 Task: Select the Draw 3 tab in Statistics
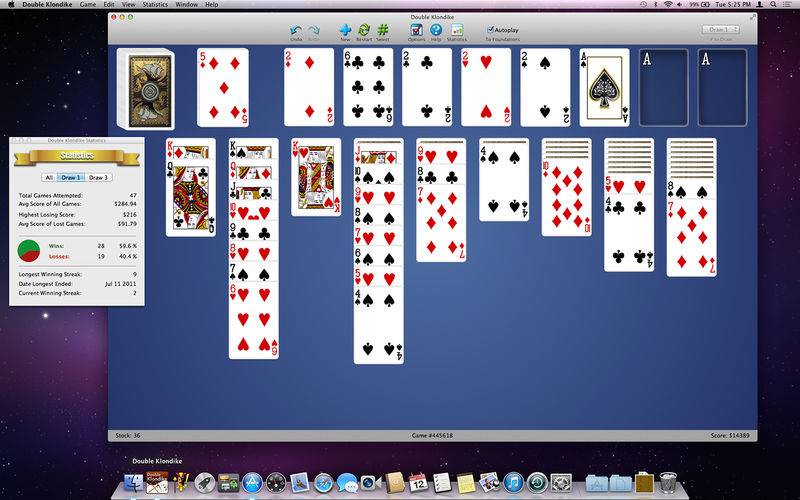tap(98, 178)
